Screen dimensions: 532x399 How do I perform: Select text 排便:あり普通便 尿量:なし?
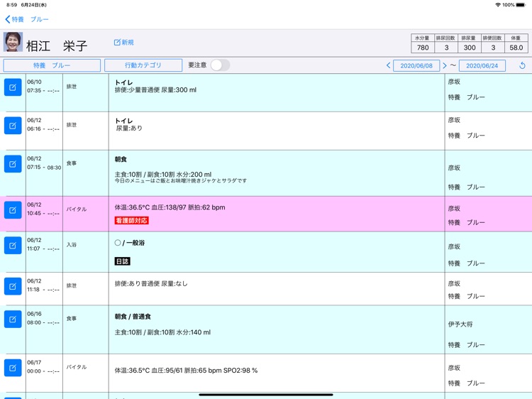(151, 283)
